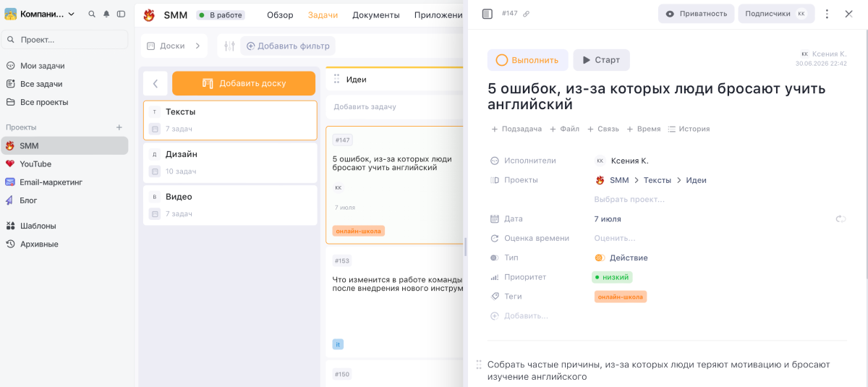
Task: Click Оценить time estimate field
Action: 615,238
